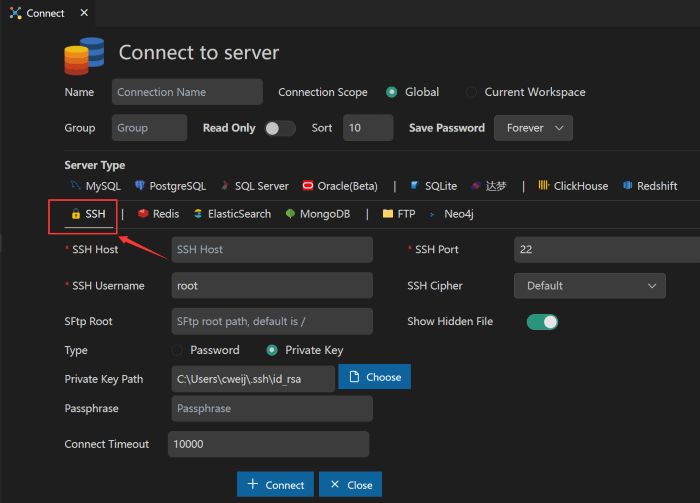Screen dimensions: 700x503
Task: Choose the ElasticSearch server type
Action: click(199, 214)
